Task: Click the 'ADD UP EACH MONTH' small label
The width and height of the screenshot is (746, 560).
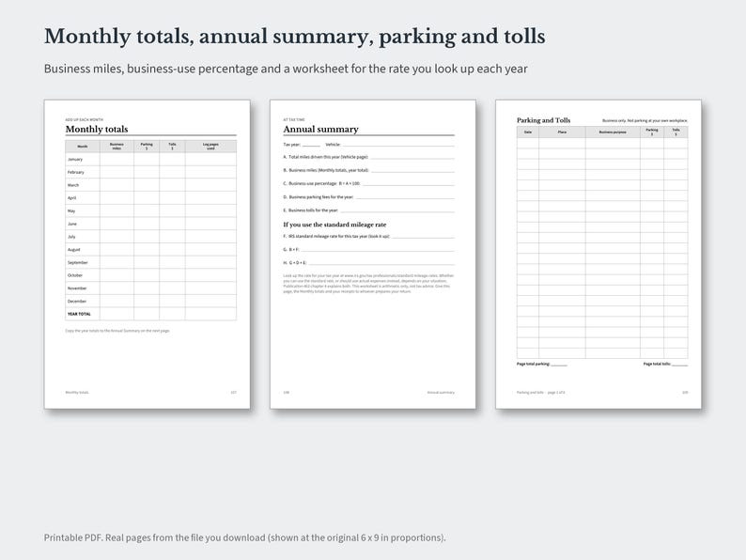Action: (x=85, y=120)
